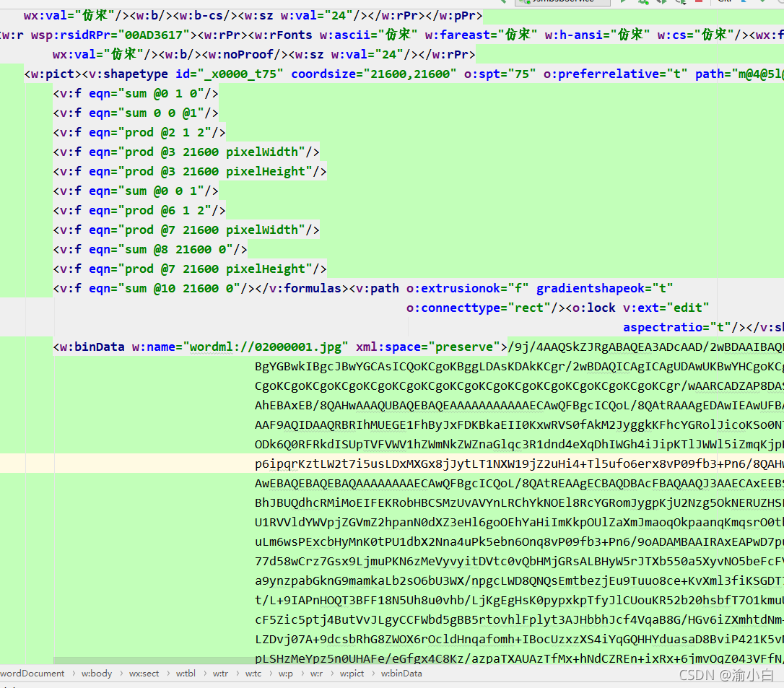The height and width of the screenshot is (688, 784).
Task: Click the o:connecttype="rect" attribute
Action: pyautogui.click(x=479, y=308)
